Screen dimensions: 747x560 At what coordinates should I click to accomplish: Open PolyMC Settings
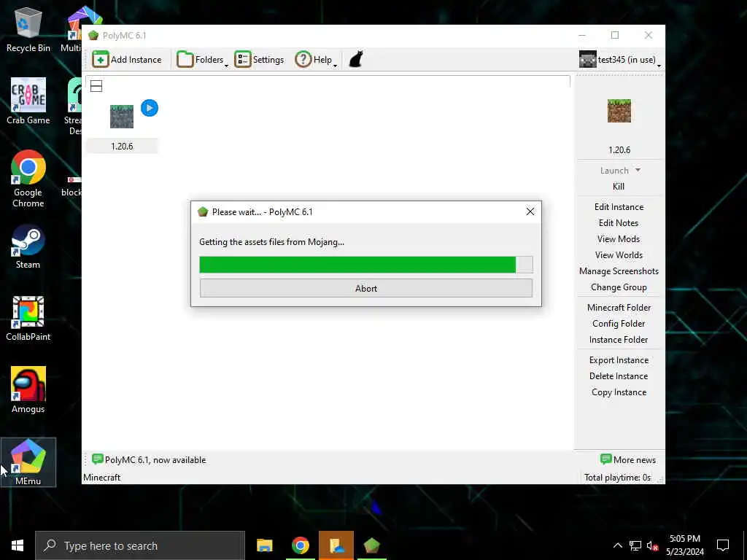(x=259, y=60)
